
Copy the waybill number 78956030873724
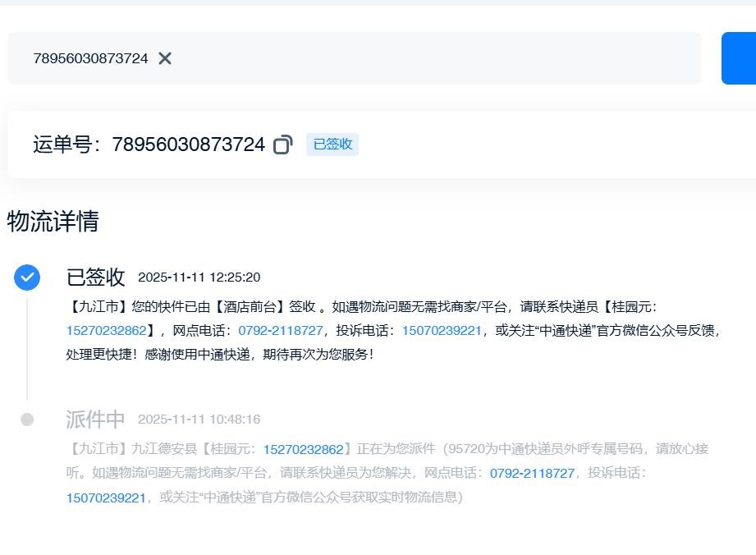(282, 144)
